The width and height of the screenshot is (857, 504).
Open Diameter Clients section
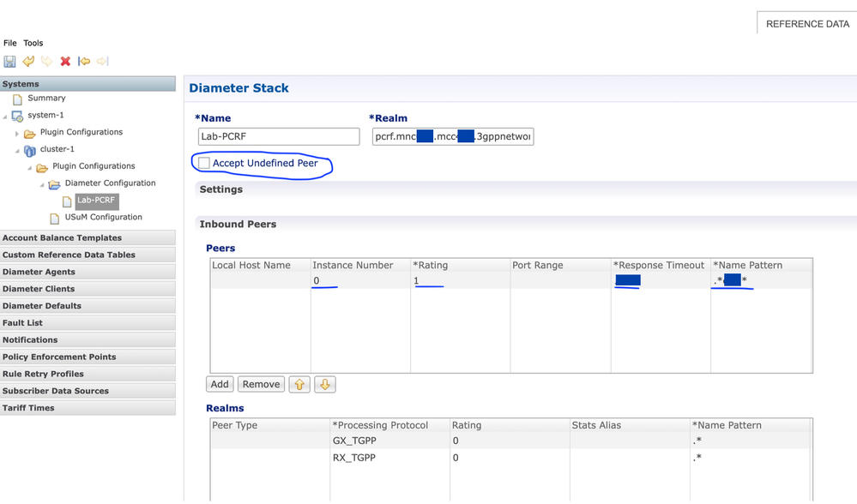point(88,288)
